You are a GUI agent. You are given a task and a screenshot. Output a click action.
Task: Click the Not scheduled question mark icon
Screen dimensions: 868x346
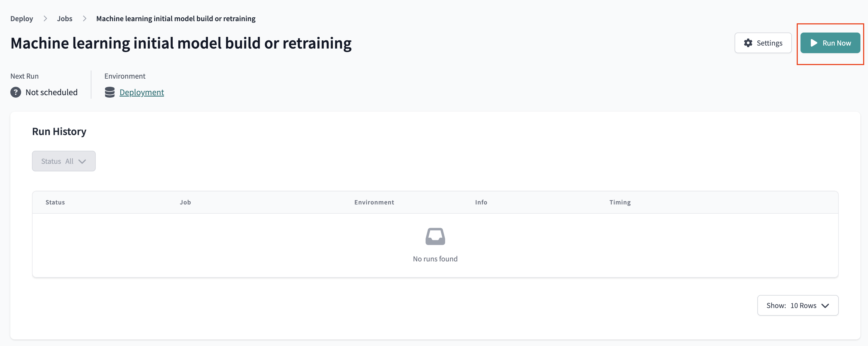(x=15, y=92)
